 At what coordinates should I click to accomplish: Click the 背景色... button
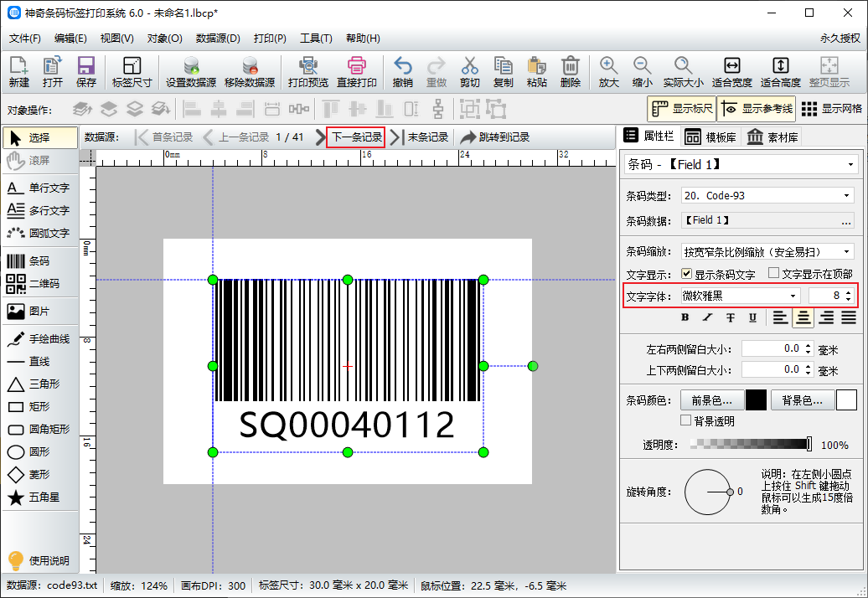(x=802, y=400)
